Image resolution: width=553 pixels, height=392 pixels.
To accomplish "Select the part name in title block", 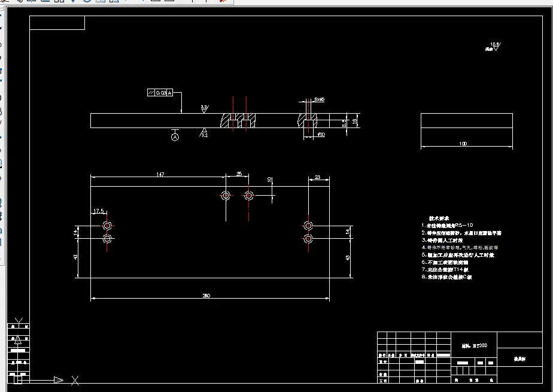I will click(x=520, y=359).
